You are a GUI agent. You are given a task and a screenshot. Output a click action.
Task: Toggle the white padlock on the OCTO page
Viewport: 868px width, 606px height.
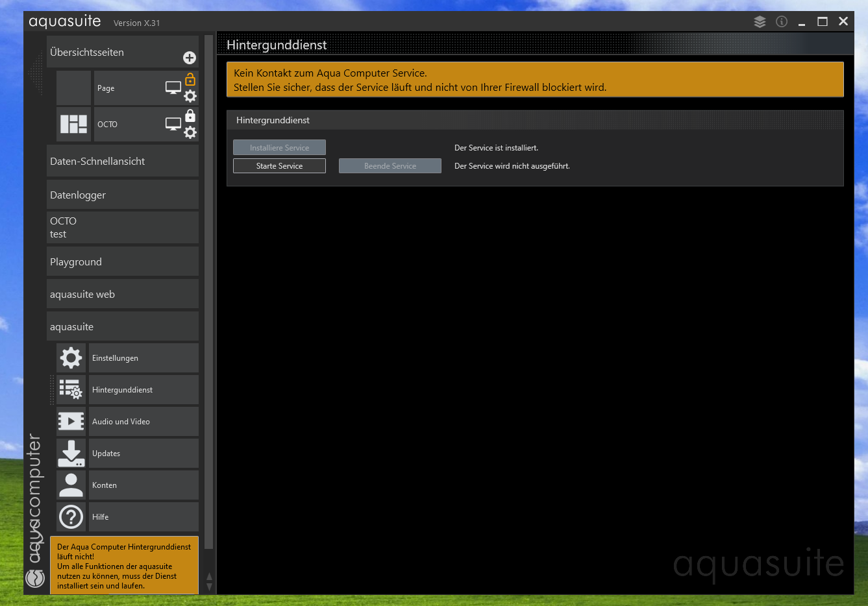[190, 115]
